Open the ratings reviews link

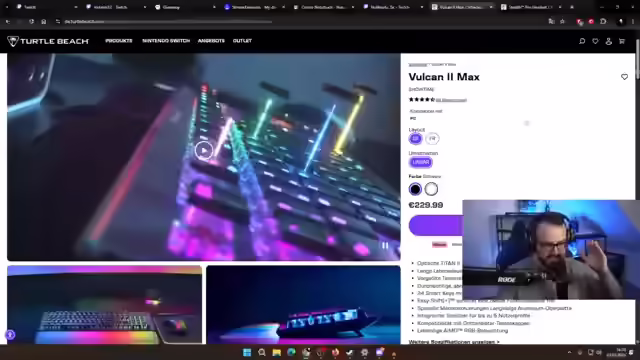[451, 100]
